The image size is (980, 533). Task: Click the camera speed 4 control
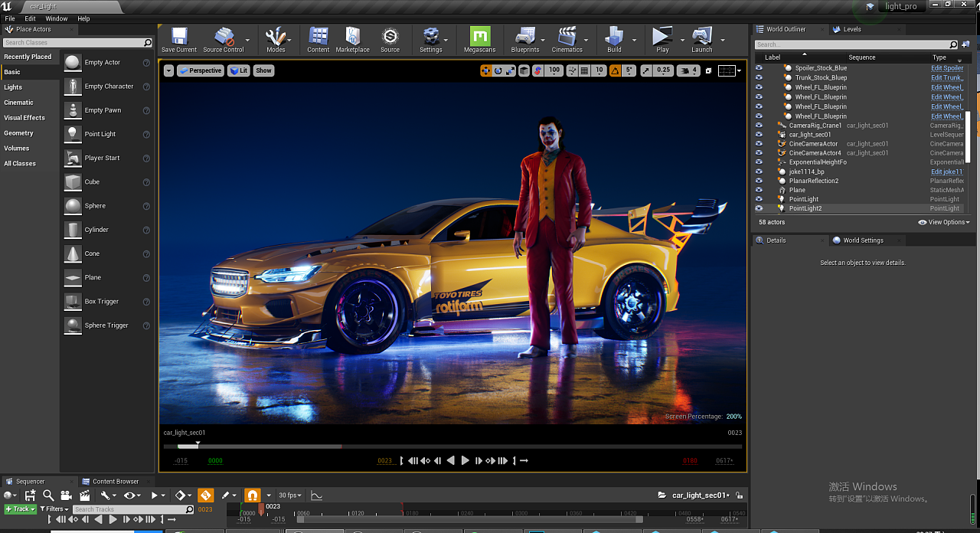[690, 70]
